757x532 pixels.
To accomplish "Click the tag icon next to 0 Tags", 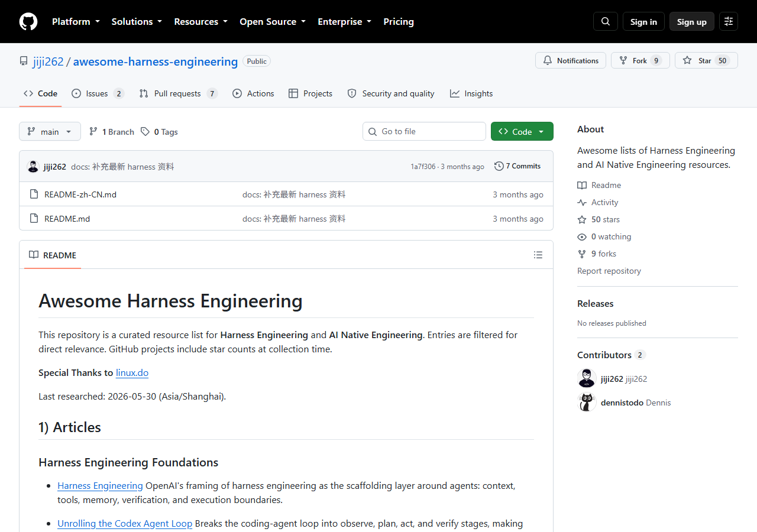I will pyautogui.click(x=145, y=132).
